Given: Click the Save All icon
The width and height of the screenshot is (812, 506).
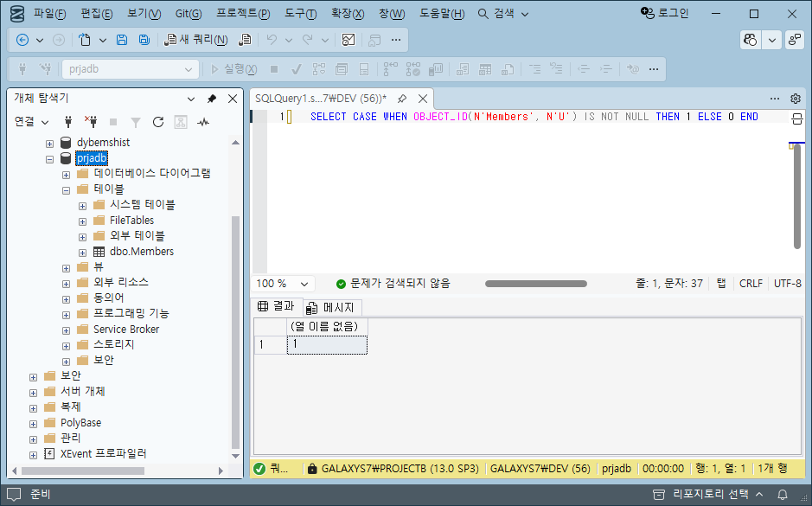Looking at the screenshot, I should click(x=144, y=40).
